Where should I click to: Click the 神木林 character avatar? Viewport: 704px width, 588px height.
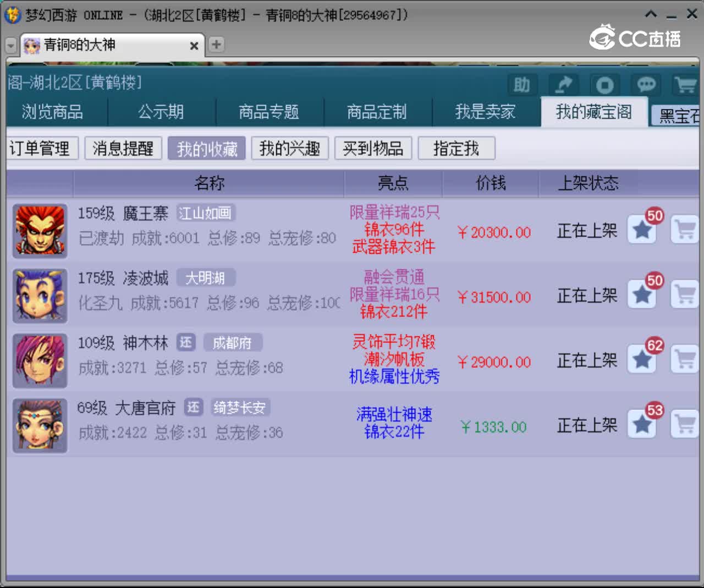click(x=40, y=360)
